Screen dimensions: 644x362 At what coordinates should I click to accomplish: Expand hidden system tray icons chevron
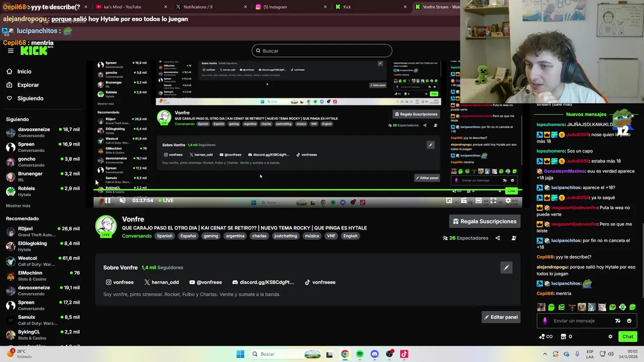point(544,354)
